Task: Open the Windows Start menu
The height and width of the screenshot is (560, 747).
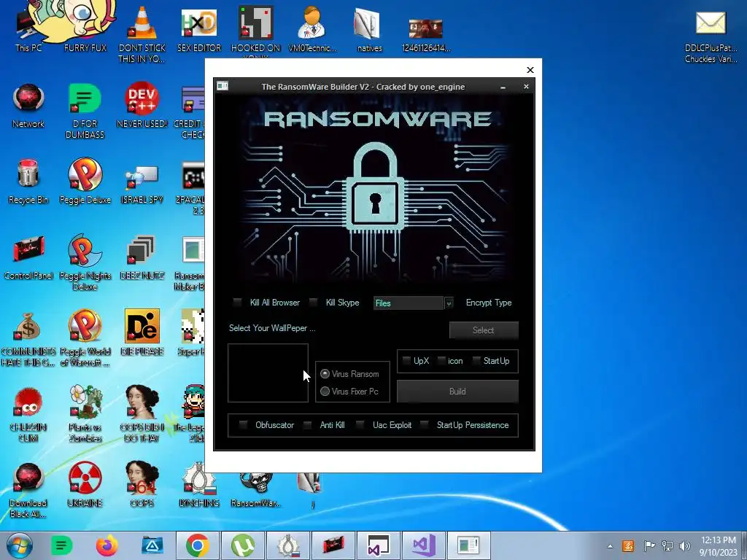Action: pos(19,545)
